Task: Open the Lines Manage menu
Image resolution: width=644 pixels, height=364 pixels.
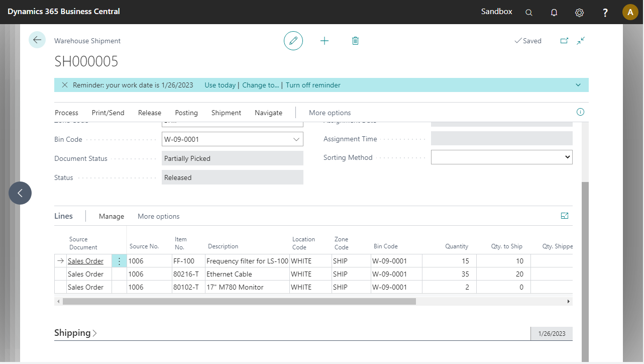Action: tap(112, 216)
